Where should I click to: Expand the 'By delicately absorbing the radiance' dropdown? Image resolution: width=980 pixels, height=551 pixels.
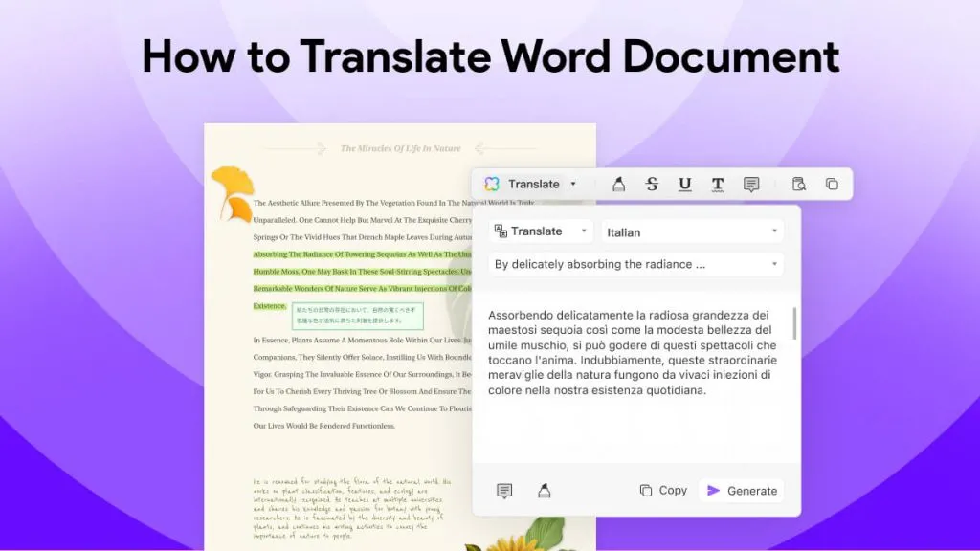tap(635, 264)
